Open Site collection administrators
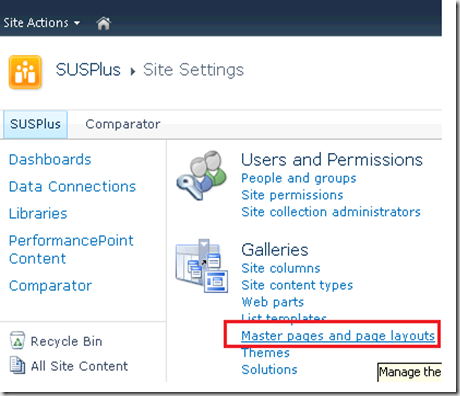The height and width of the screenshot is (396, 460). point(331,212)
